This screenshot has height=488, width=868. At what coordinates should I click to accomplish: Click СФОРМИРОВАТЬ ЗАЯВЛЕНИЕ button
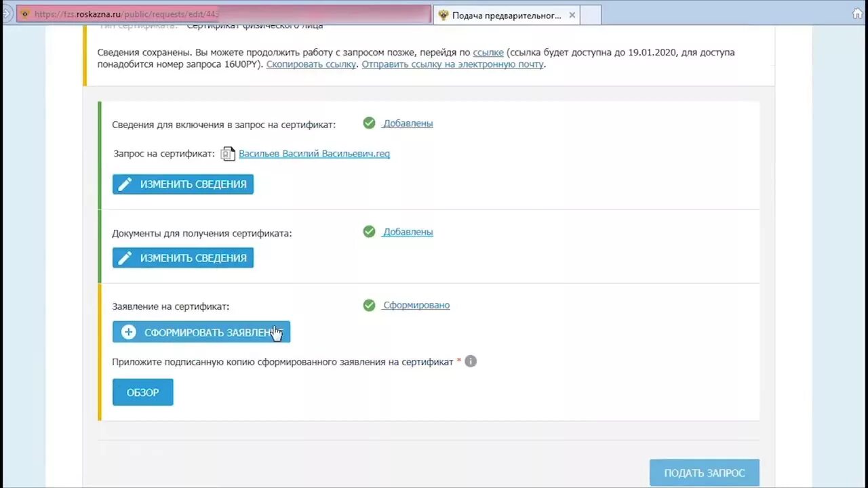[x=201, y=332]
